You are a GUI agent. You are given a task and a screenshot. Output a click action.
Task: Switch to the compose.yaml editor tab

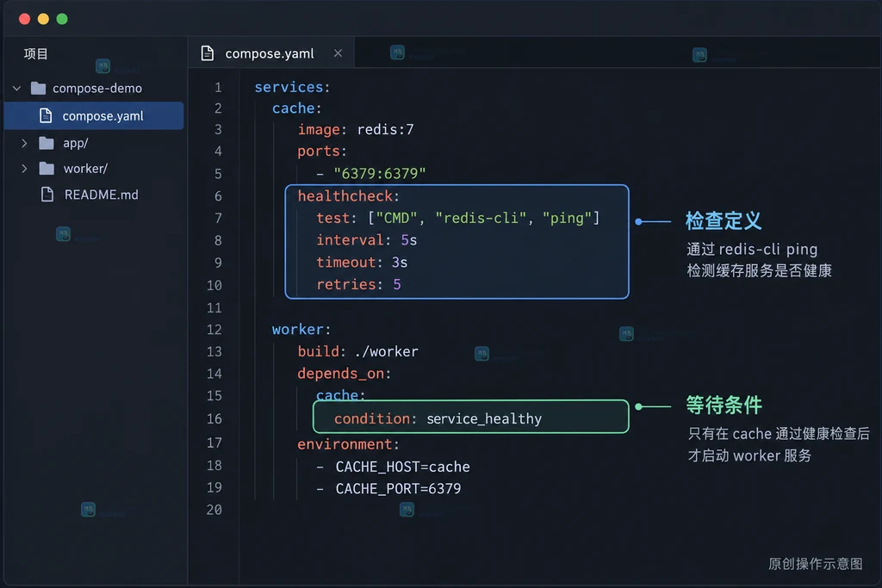point(271,53)
